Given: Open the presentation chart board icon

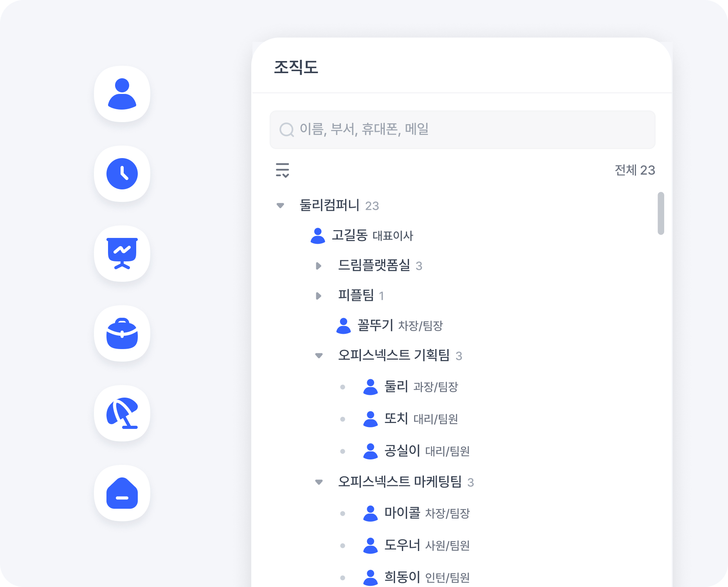Looking at the screenshot, I should (122, 254).
